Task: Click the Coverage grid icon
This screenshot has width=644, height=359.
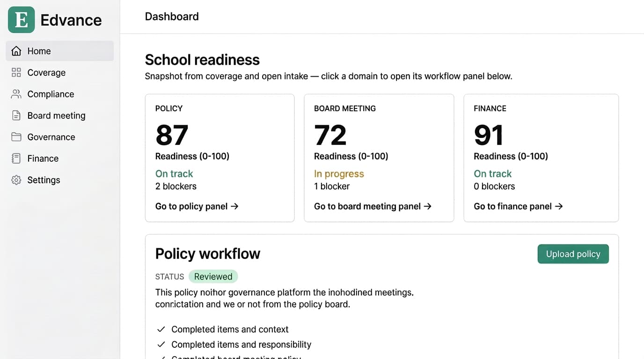Action: click(x=16, y=72)
